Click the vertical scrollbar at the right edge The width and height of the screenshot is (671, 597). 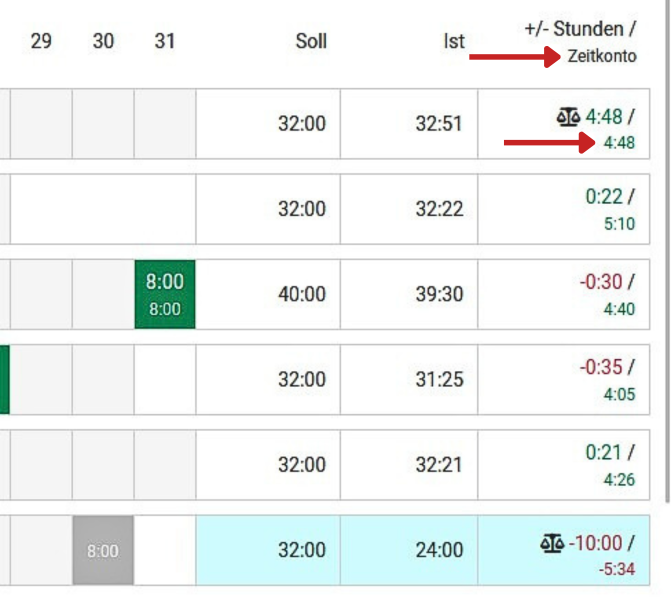[668, 252]
